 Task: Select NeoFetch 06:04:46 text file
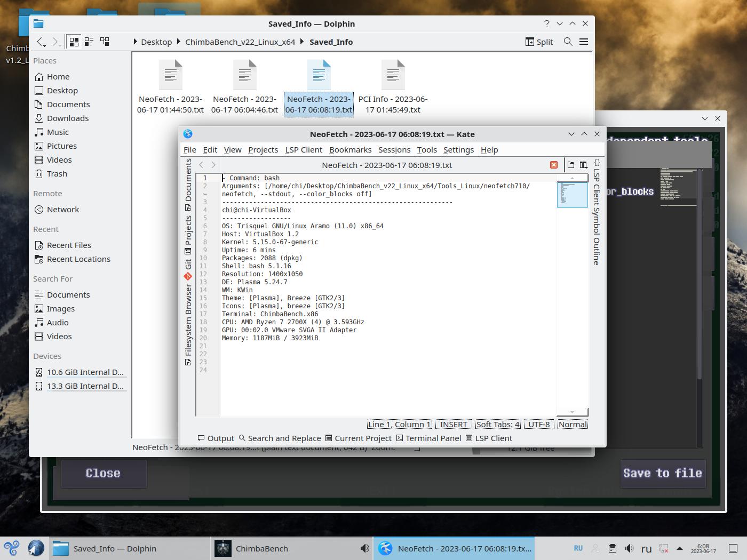[x=244, y=87]
